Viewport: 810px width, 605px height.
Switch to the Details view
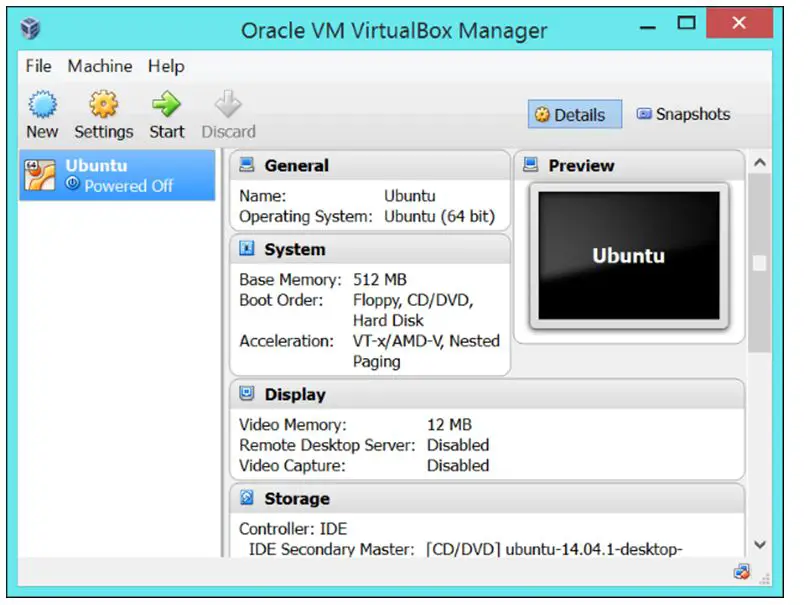[575, 114]
